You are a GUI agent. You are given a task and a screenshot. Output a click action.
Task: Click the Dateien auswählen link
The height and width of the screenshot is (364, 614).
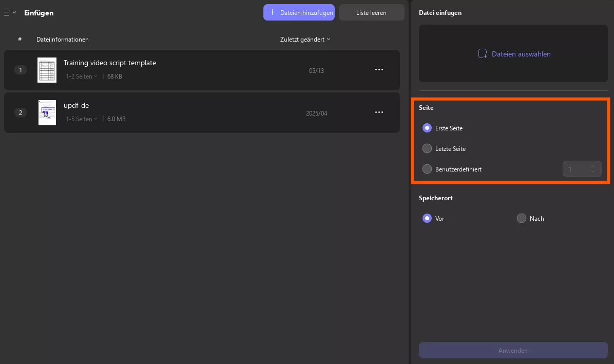click(521, 54)
